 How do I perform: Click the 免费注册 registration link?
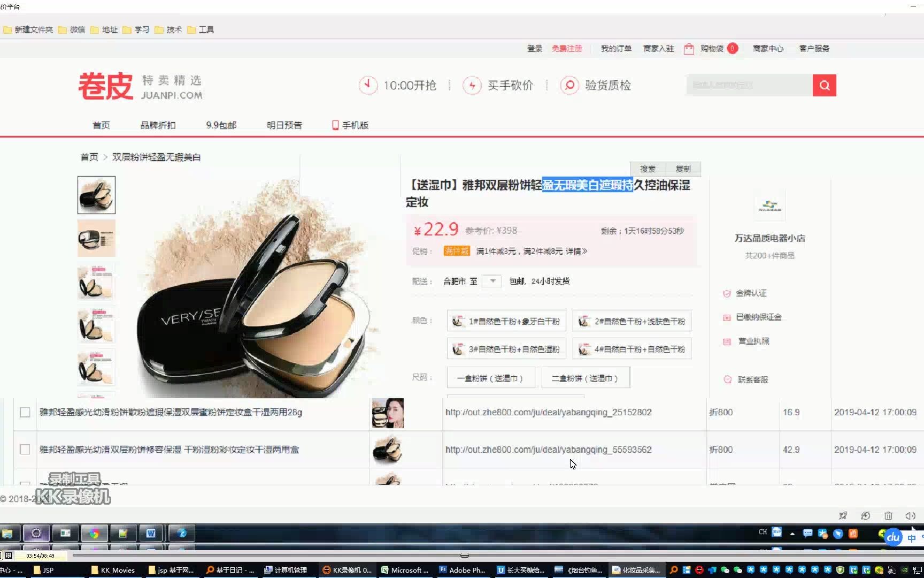click(567, 49)
